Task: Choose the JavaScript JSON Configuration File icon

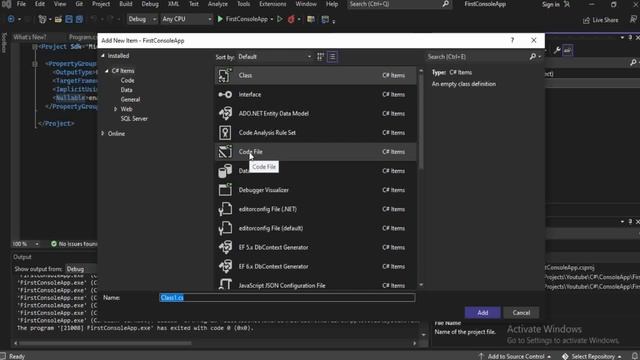Action: (x=225, y=284)
